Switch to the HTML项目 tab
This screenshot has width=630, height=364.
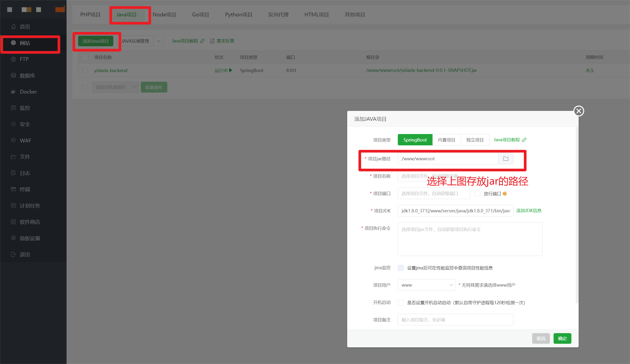(x=317, y=15)
